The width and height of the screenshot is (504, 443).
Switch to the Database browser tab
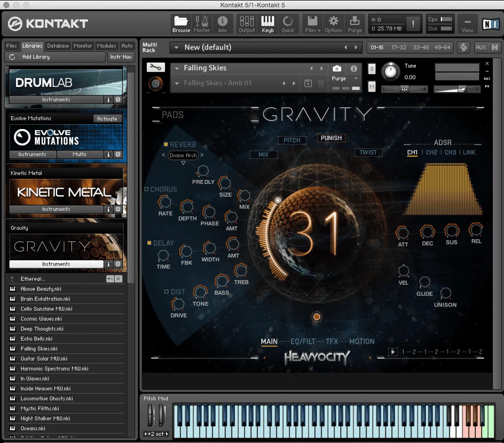58,46
